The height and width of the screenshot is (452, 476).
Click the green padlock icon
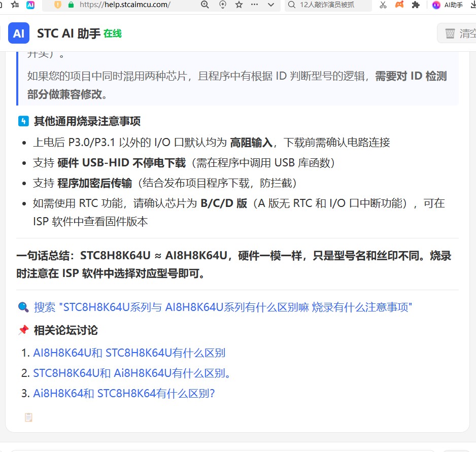tap(71, 5)
